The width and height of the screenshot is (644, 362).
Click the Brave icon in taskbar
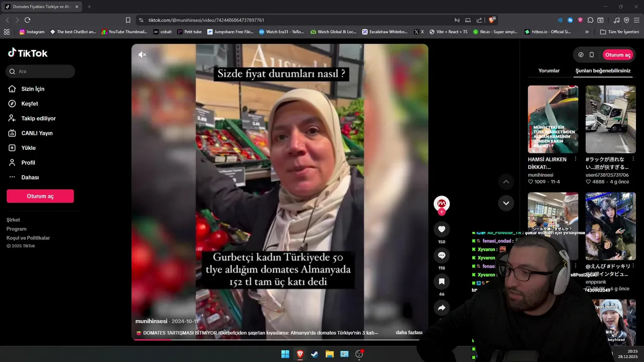click(x=300, y=354)
